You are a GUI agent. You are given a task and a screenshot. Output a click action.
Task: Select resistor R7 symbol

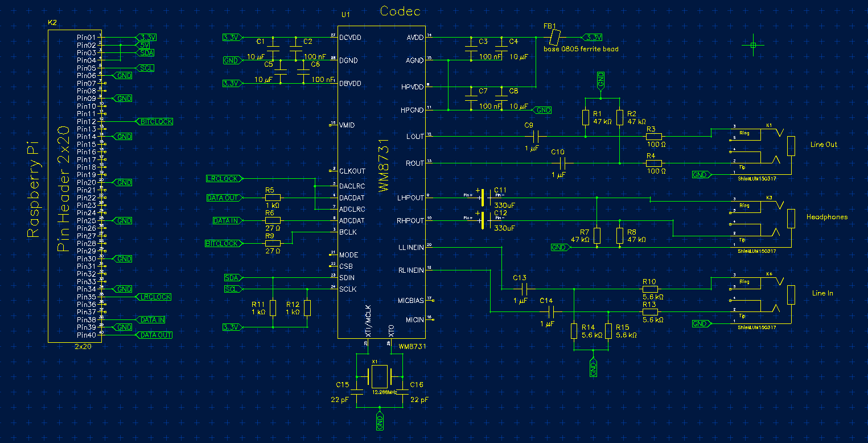coord(597,236)
